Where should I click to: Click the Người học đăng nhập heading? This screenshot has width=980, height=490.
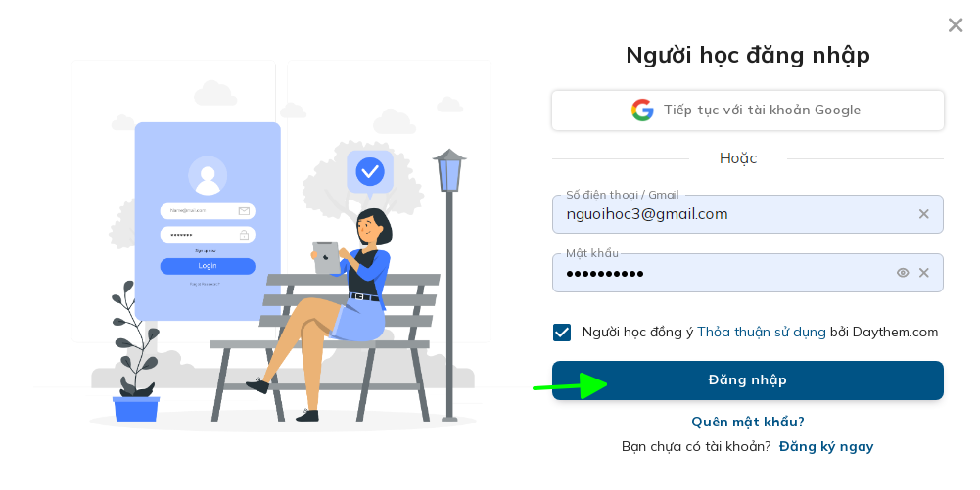[748, 56]
